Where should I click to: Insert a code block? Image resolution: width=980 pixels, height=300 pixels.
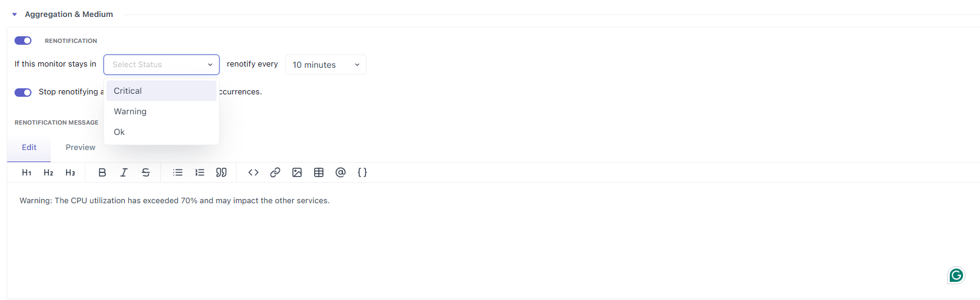pyautogui.click(x=253, y=172)
